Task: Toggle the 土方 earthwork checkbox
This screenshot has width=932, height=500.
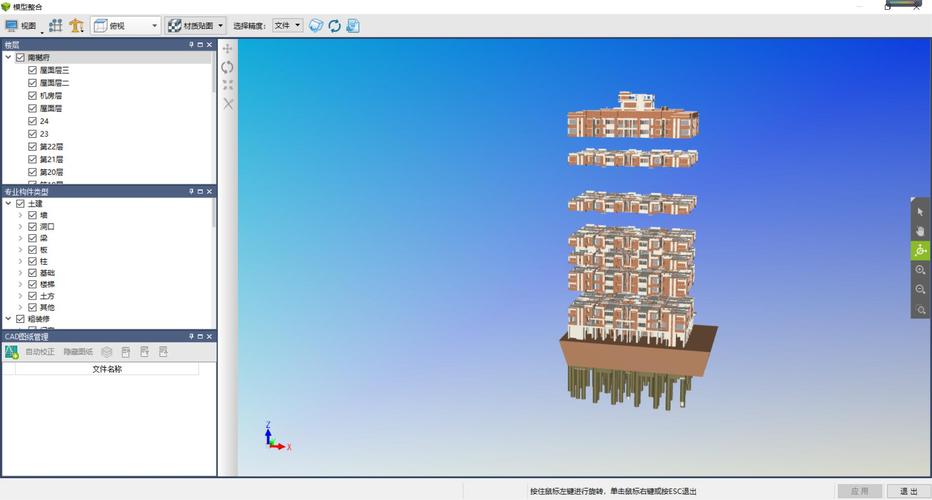Action: [x=33, y=296]
